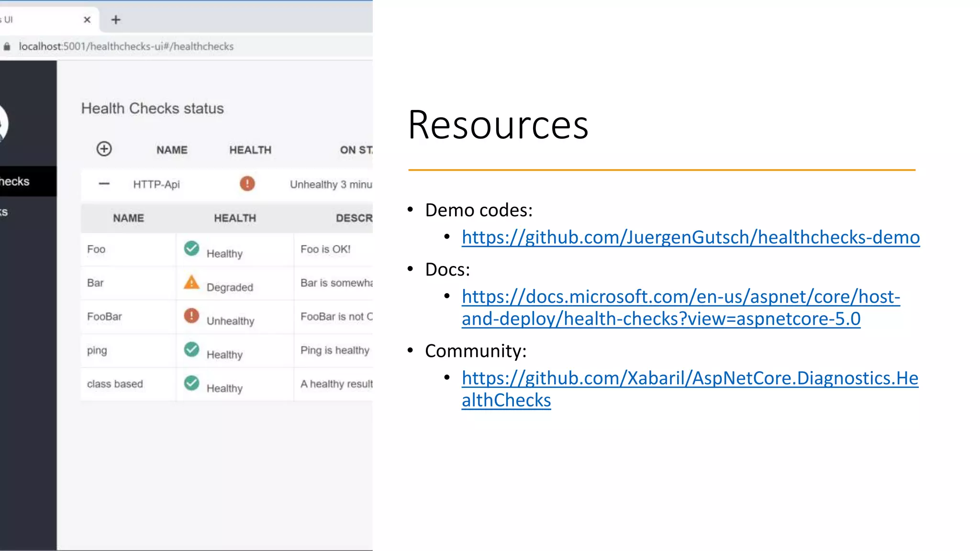Click the HTTP-Api unhealthy red icon
Viewport: 980px width, 551px height.
[x=247, y=184]
